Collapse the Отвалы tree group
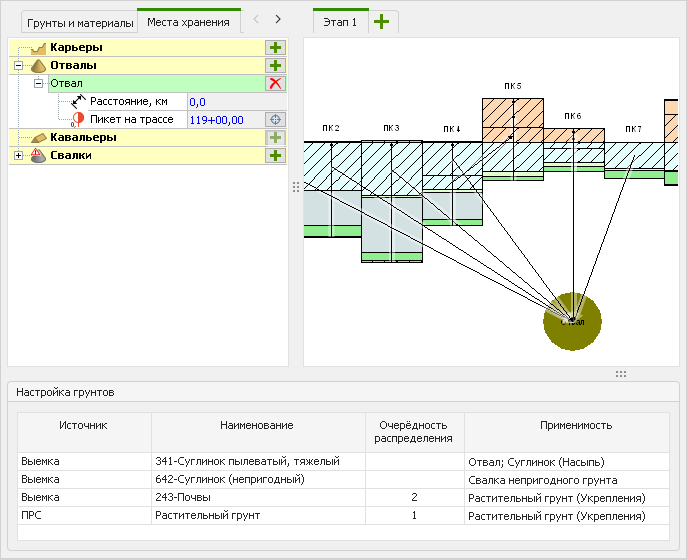This screenshot has width=687, height=559. pos(19,65)
